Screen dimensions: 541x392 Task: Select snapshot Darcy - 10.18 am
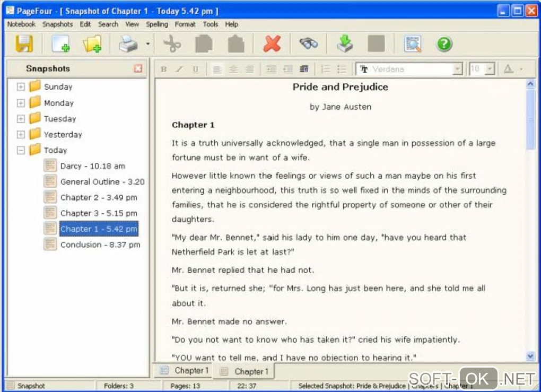click(92, 166)
